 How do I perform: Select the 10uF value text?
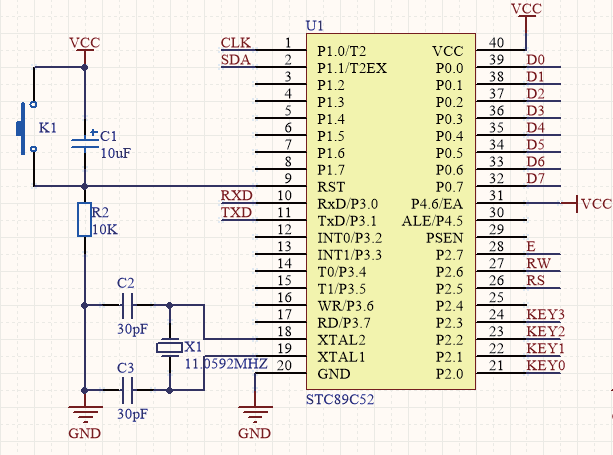[x=116, y=153]
